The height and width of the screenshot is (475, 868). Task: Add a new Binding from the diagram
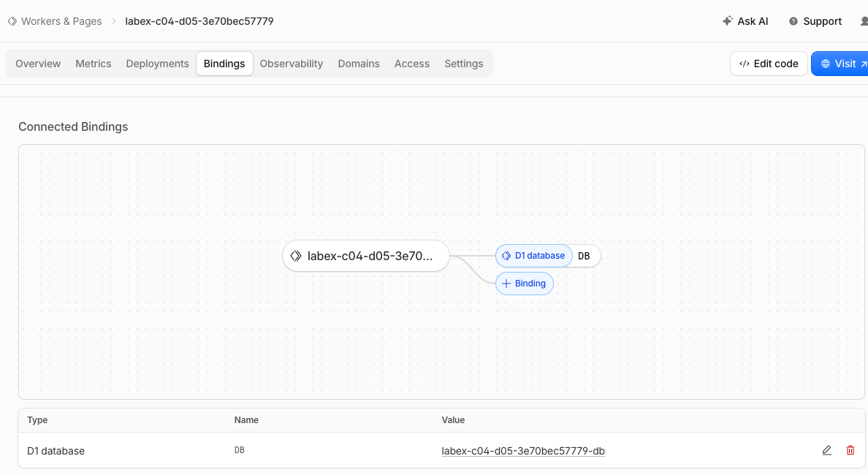click(524, 284)
